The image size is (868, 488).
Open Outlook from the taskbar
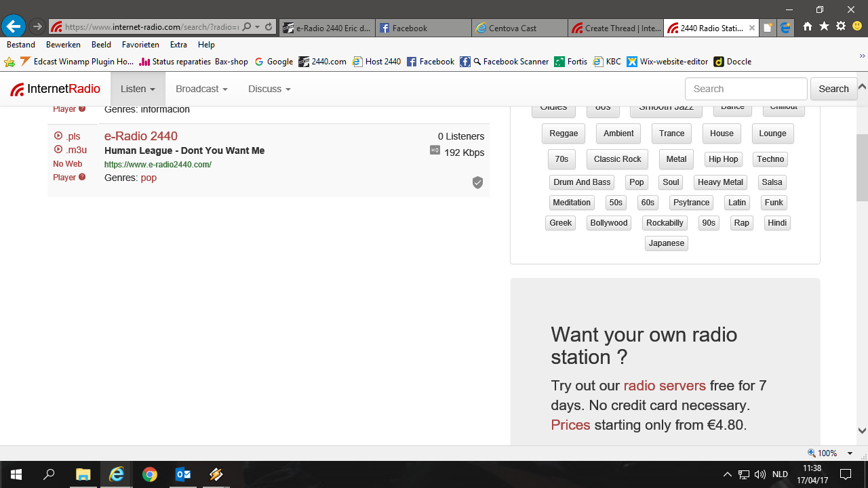183,474
